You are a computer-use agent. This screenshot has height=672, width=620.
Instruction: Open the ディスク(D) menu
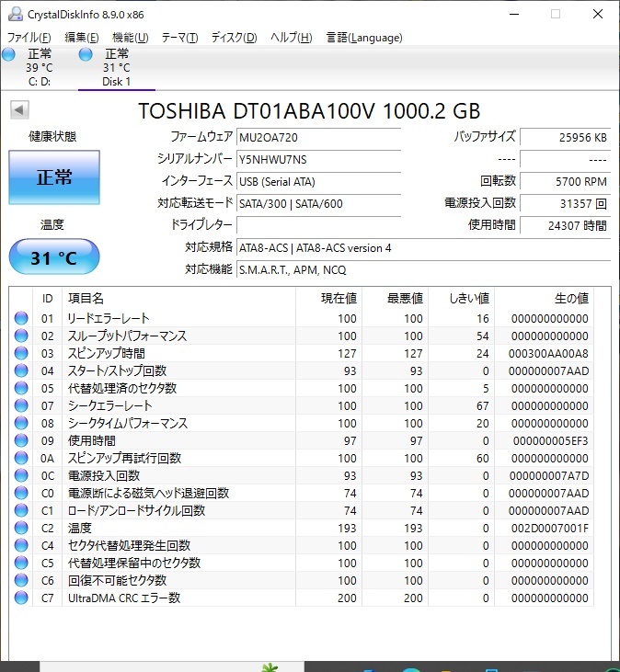pos(234,38)
